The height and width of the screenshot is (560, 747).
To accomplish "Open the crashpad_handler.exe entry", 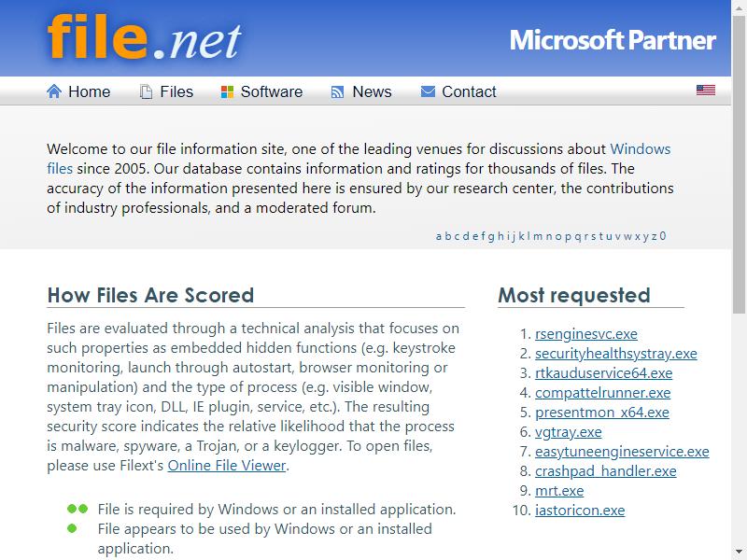I will point(605,471).
